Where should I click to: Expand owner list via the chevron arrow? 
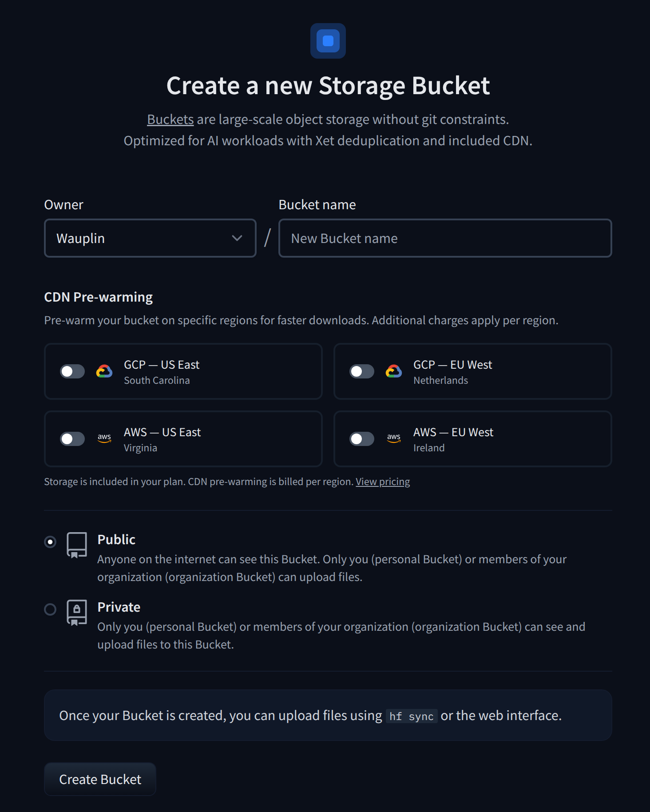tap(237, 238)
